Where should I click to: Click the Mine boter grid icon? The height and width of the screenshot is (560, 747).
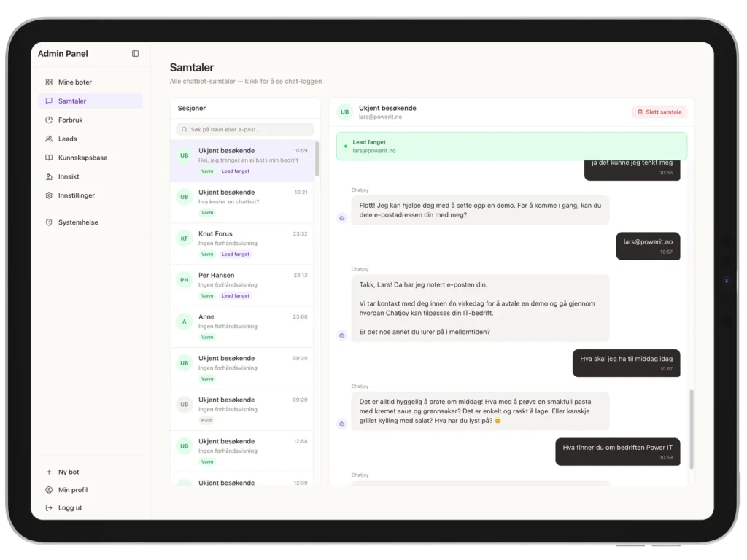[49, 82]
